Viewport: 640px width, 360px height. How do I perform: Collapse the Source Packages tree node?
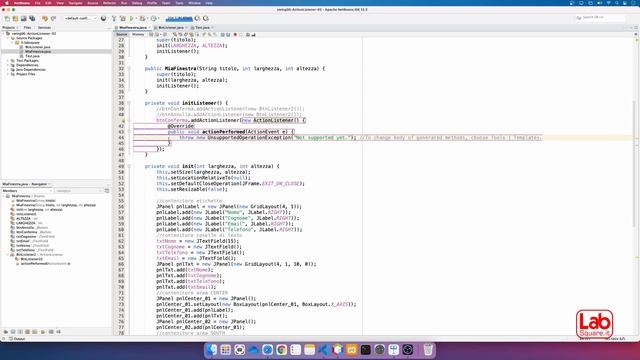(8, 38)
